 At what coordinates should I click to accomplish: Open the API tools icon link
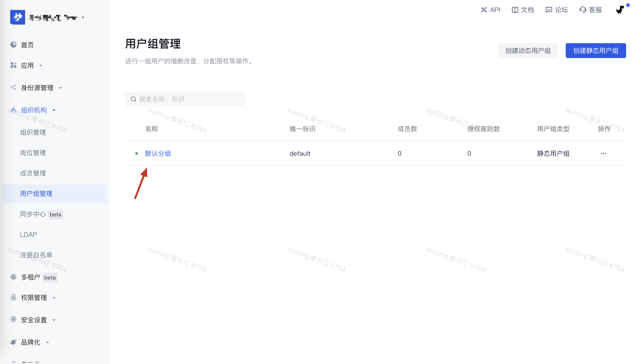click(x=484, y=10)
